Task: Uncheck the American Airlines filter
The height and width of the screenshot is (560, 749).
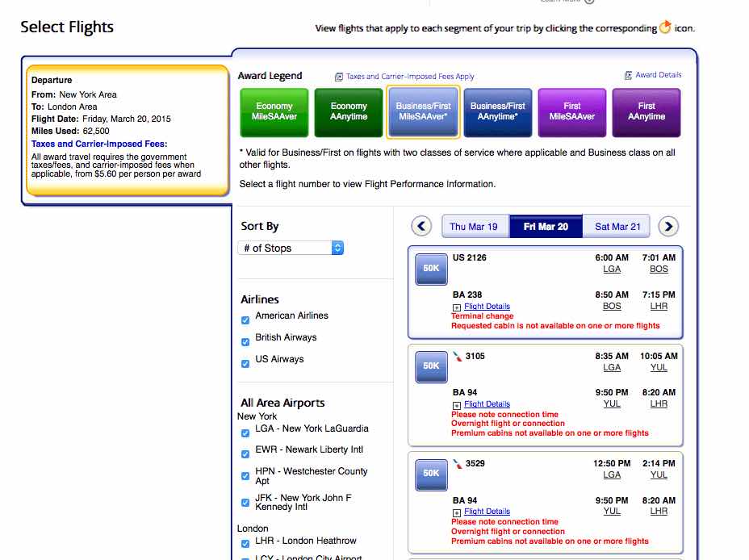Action: 245,320
